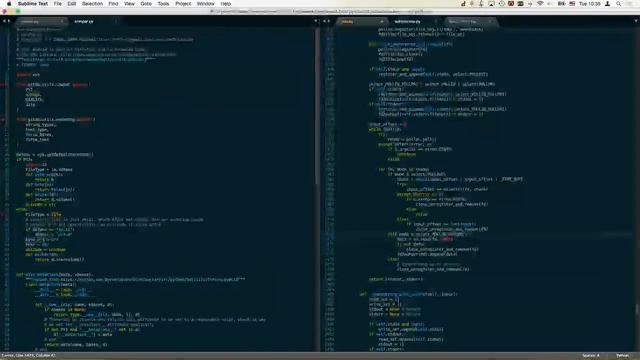Close the tab right of subprocess.py
This screenshot has width=640, height=360.
coord(490,21)
